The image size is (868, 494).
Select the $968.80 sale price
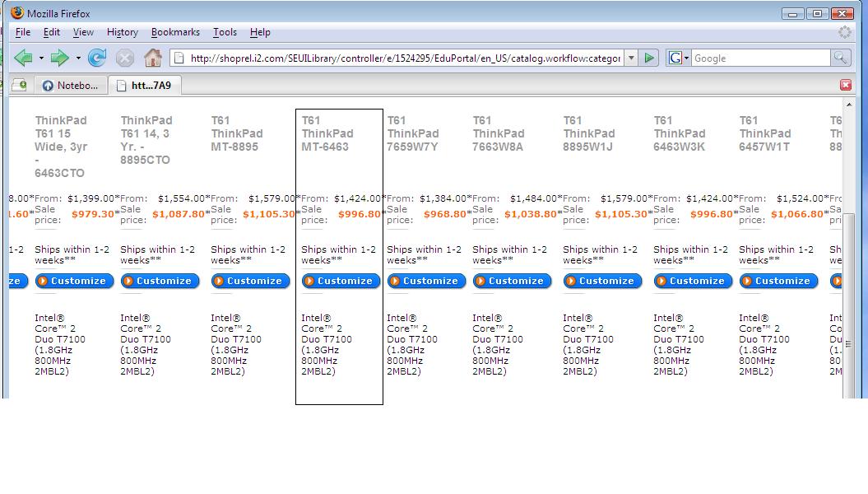(x=445, y=214)
